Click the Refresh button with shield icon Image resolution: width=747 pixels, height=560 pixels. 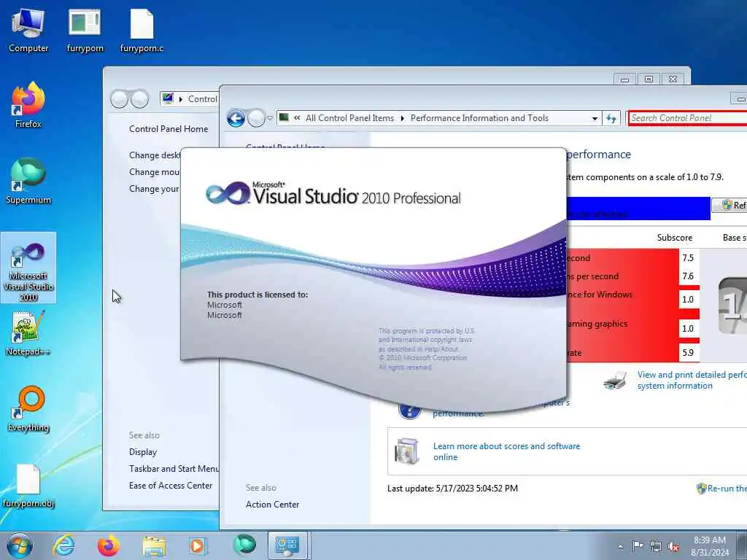coord(729,205)
